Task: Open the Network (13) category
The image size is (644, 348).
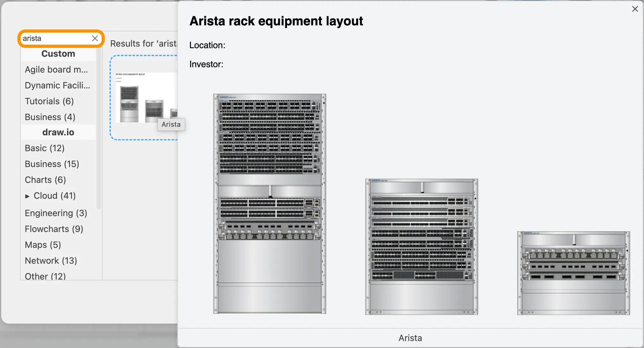Action: click(x=58, y=261)
